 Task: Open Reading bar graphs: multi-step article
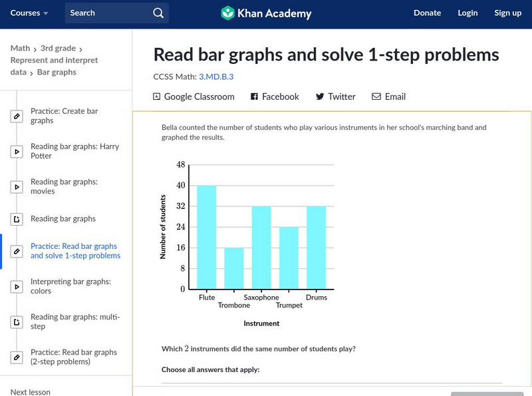pyautogui.click(x=75, y=321)
